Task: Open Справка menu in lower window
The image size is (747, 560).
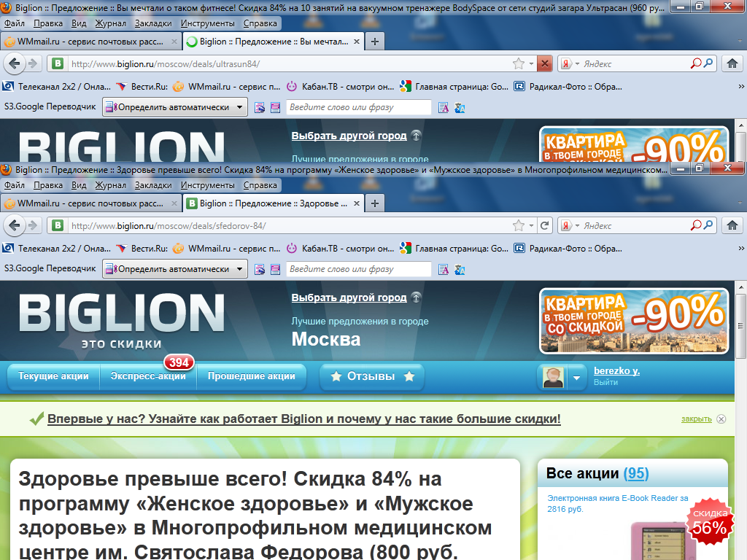Action: click(x=260, y=185)
